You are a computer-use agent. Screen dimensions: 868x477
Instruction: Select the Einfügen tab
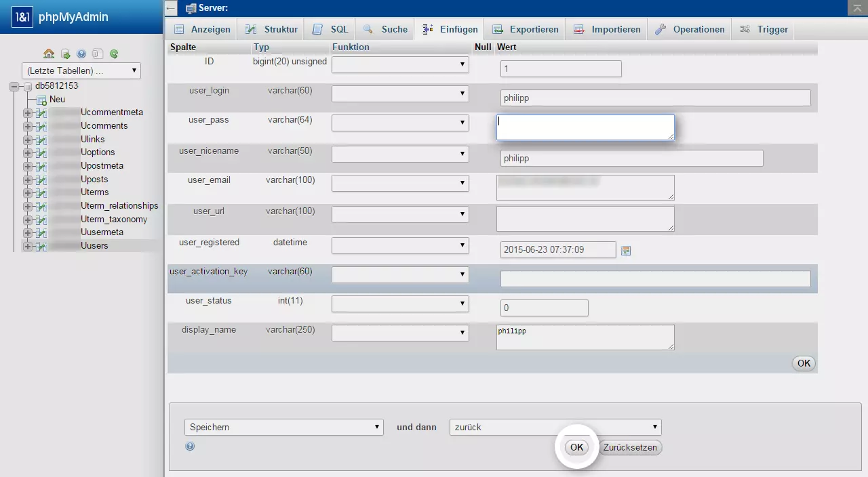coord(450,29)
